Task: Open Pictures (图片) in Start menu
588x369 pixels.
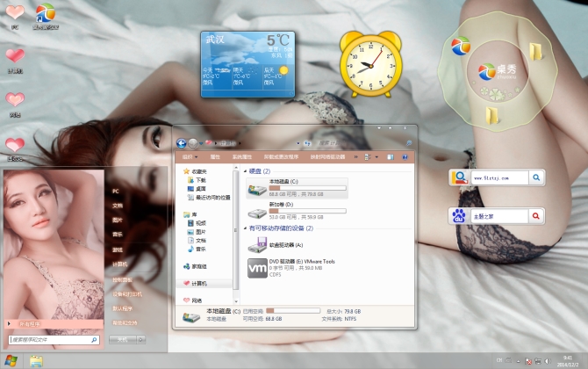Action: [x=118, y=220]
